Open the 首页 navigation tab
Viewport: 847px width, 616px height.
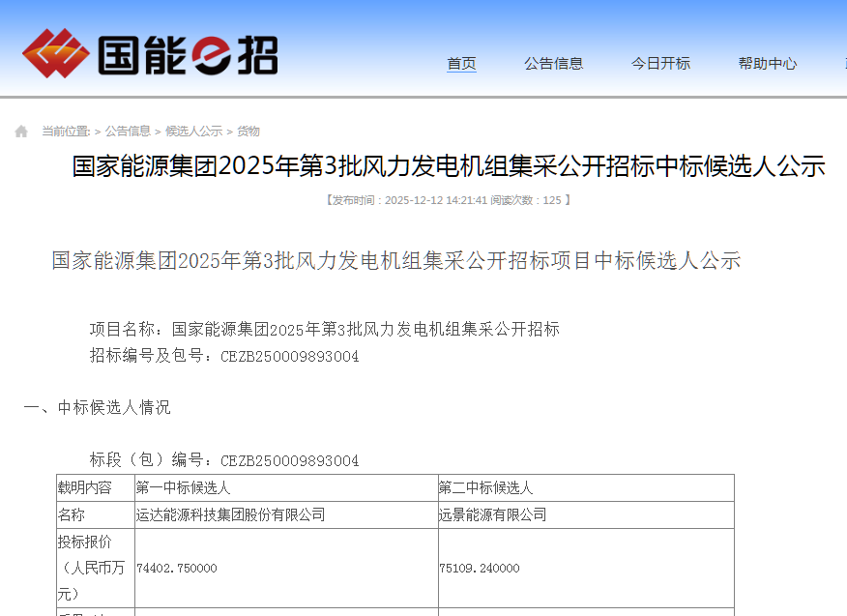tap(461, 64)
